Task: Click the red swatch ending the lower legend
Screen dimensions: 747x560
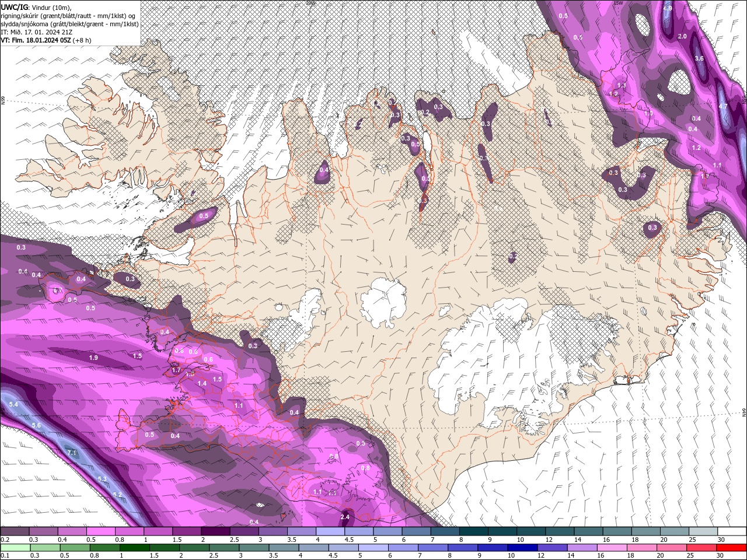Action: [x=731, y=548]
